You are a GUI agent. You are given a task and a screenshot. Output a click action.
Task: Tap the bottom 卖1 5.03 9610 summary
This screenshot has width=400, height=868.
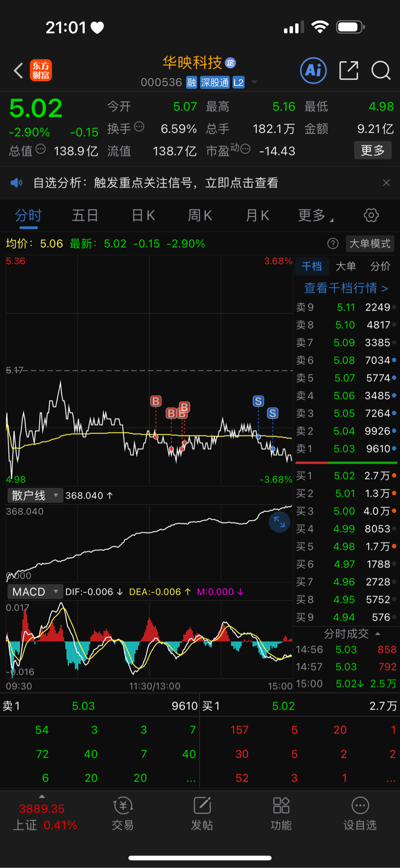pyautogui.click(x=100, y=706)
